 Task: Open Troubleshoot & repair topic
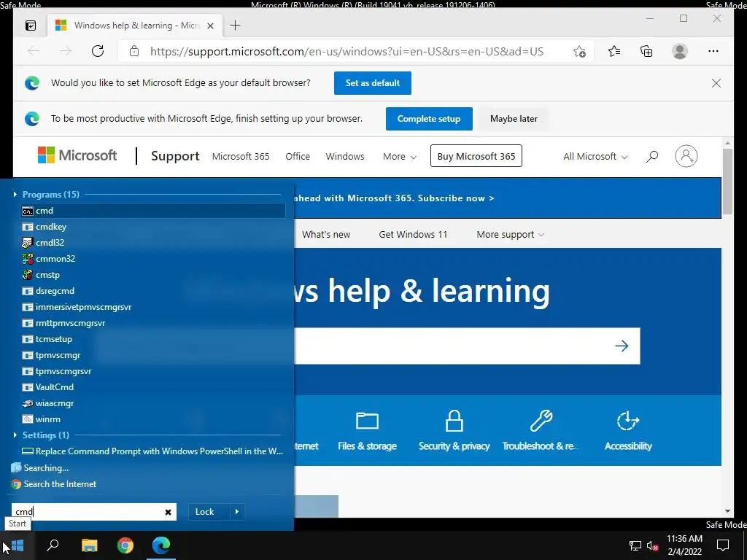tap(541, 432)
